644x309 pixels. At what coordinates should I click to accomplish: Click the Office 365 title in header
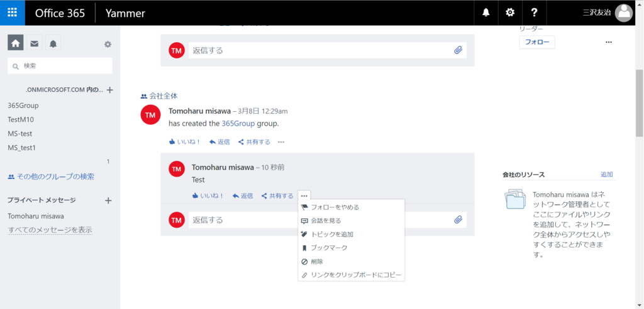pyautogui.click(x=60, y=13)
